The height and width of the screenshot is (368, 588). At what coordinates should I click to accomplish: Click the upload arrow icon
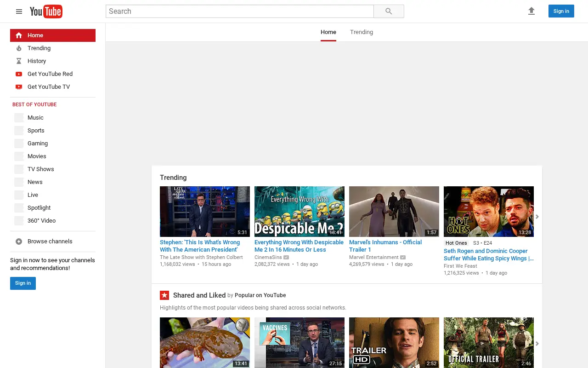531,11
